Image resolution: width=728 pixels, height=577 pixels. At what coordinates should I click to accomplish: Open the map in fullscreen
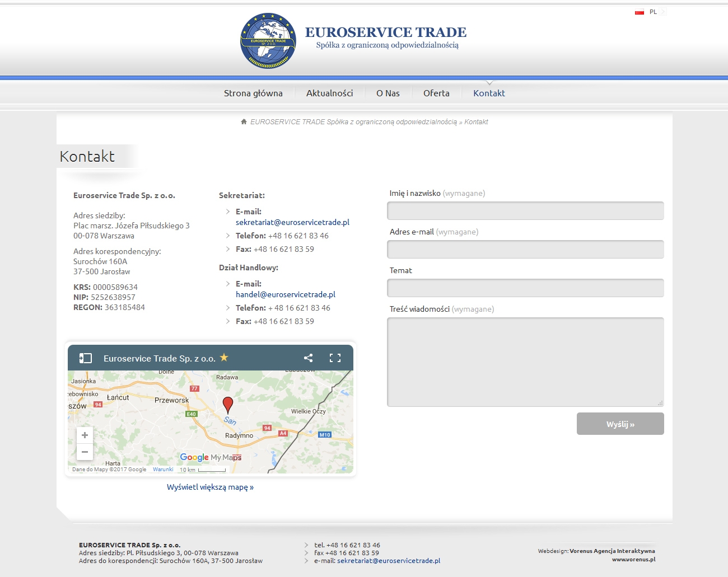pyautogui.click(x=335, y=358)
